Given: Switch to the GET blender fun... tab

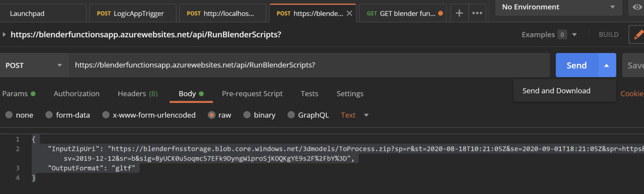Looking at the screenshot, I should (x=402, y=13).
